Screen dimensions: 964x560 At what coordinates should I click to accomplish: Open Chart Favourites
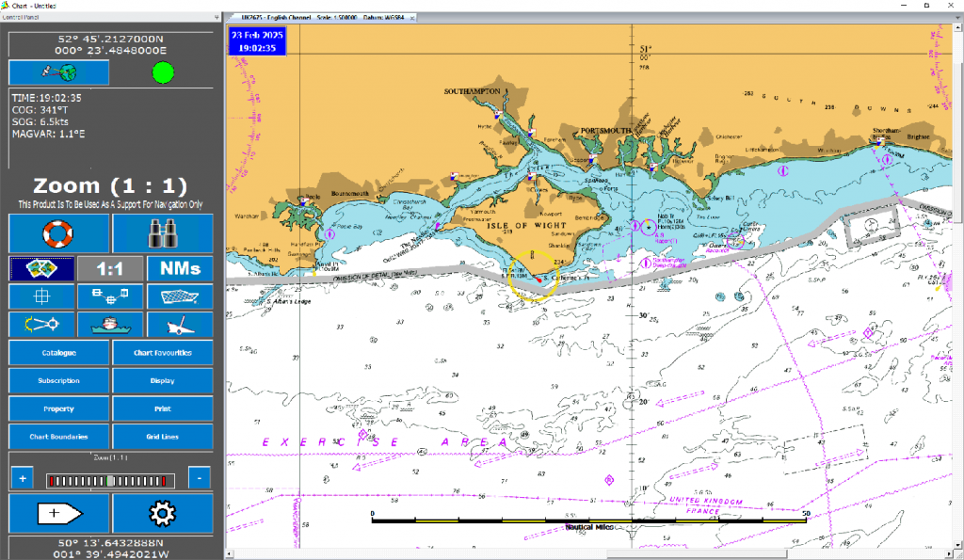163,353
